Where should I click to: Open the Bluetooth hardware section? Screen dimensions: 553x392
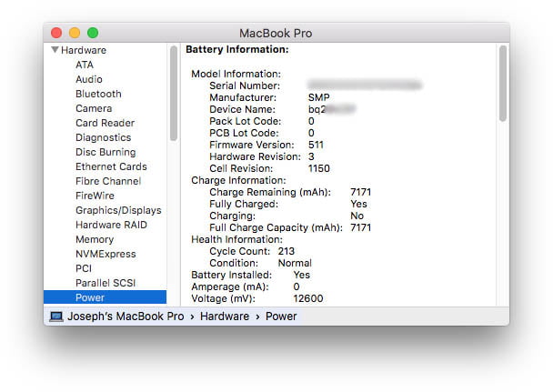point(98,94)
